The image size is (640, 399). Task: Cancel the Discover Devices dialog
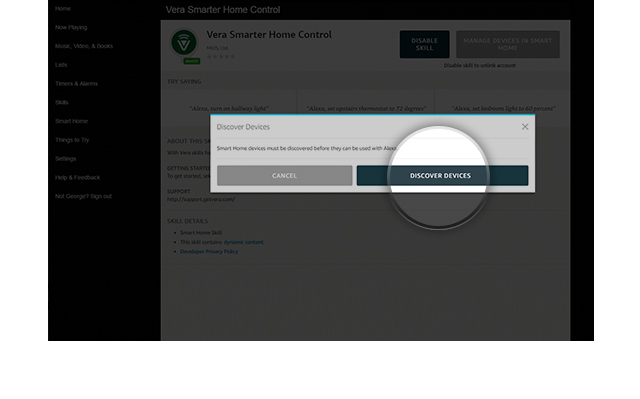coord(284,175)
